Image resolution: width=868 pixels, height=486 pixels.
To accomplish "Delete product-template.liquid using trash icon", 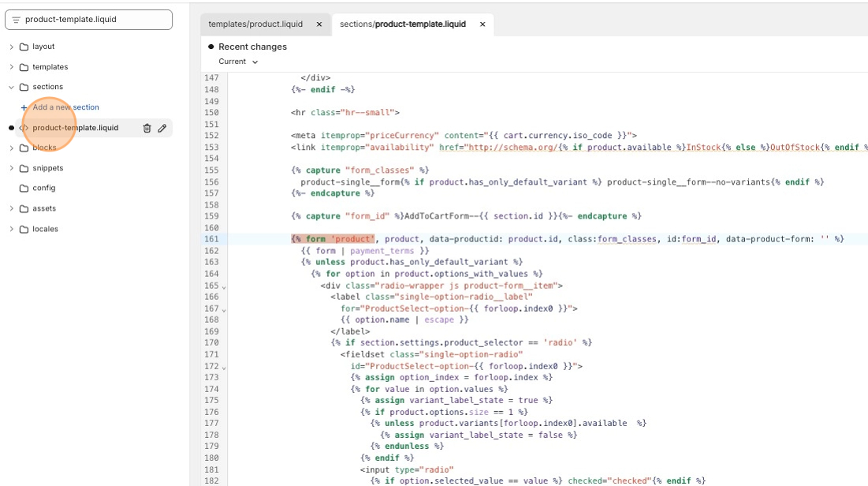I will tap(147, 128).
